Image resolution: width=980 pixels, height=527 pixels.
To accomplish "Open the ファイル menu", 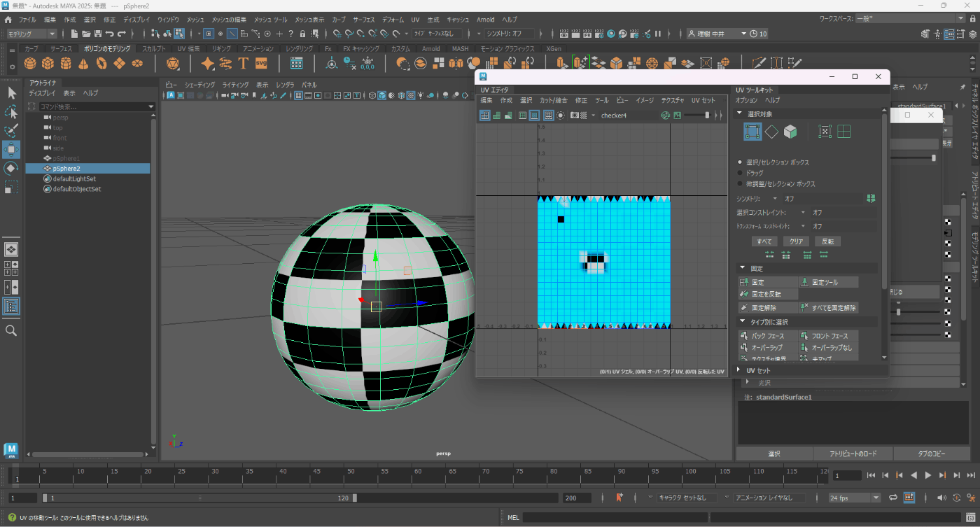I will (x=27, y=20).
